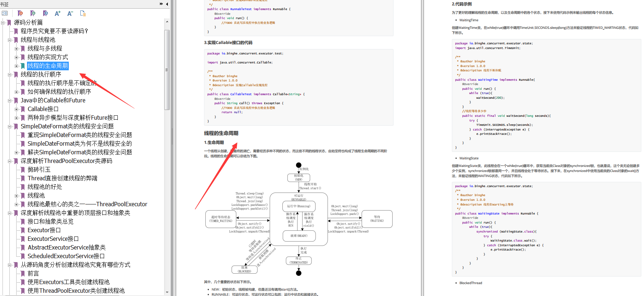644x296 pixels.
Task: Click heading 2.代码示例 on right page
Action: coord(462,4)
